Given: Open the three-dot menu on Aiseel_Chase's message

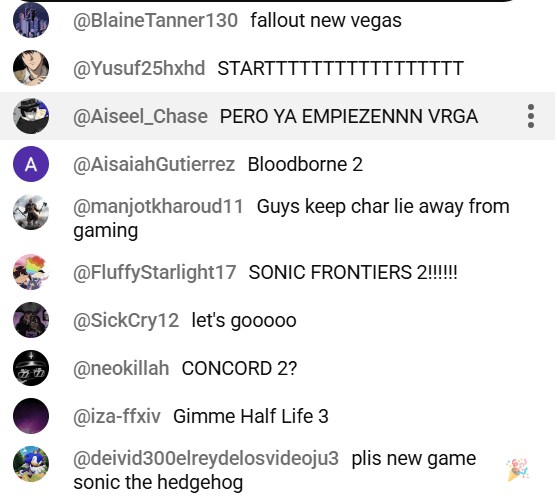Looking at the screenshot, I should coord(531,116).
